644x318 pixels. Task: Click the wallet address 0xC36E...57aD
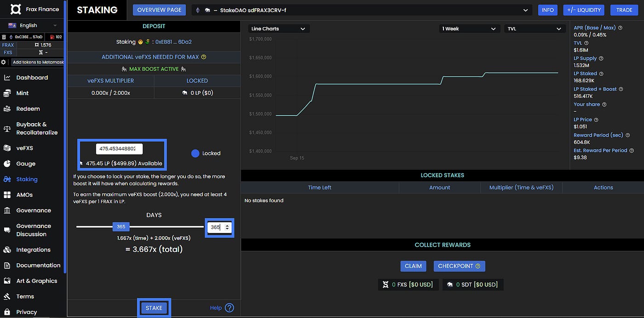pos(29,37)
